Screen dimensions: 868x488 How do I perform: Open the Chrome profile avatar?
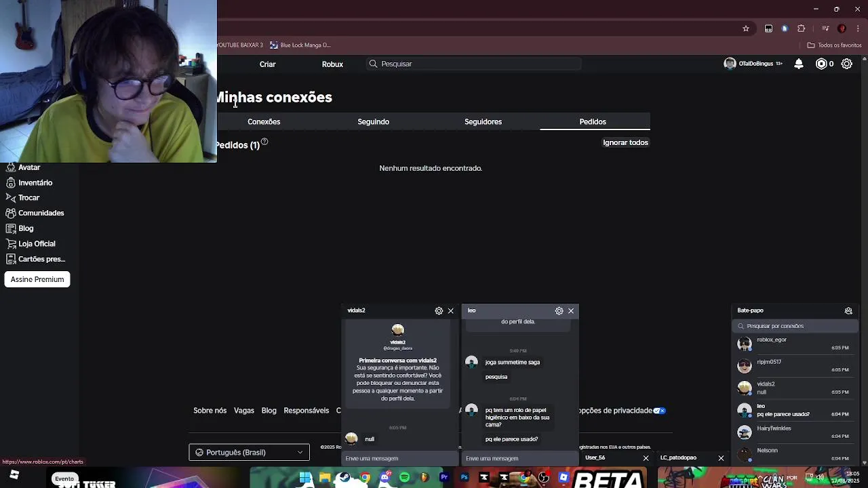(x=842, y=28)
